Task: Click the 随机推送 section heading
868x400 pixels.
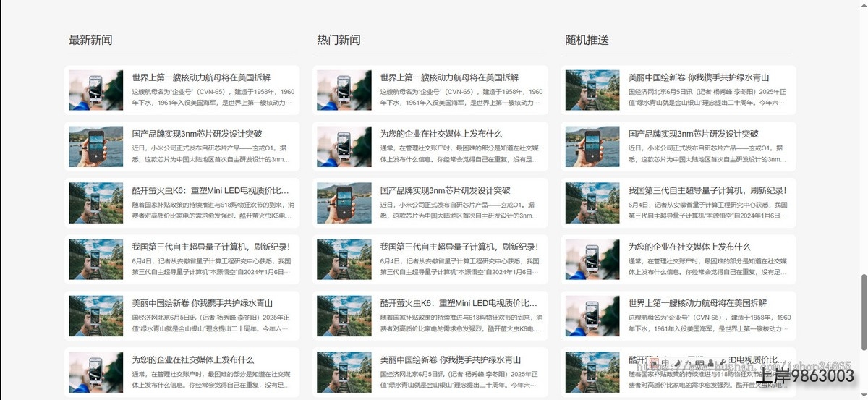Action: (587, 40)
